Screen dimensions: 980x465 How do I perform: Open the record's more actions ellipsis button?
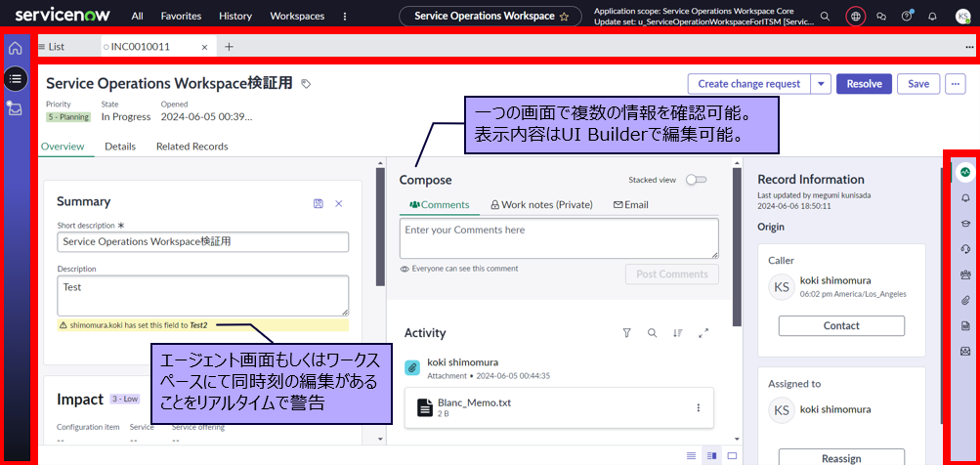point(955,84)
